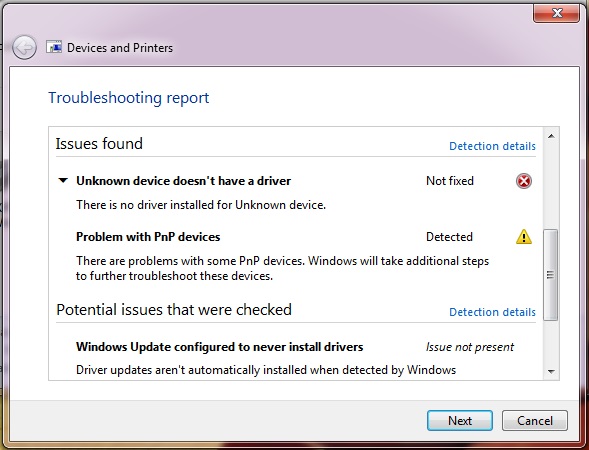Click the Issue not present status text
The width and height of the screenshot is (589, 450).
click(470, 347)
